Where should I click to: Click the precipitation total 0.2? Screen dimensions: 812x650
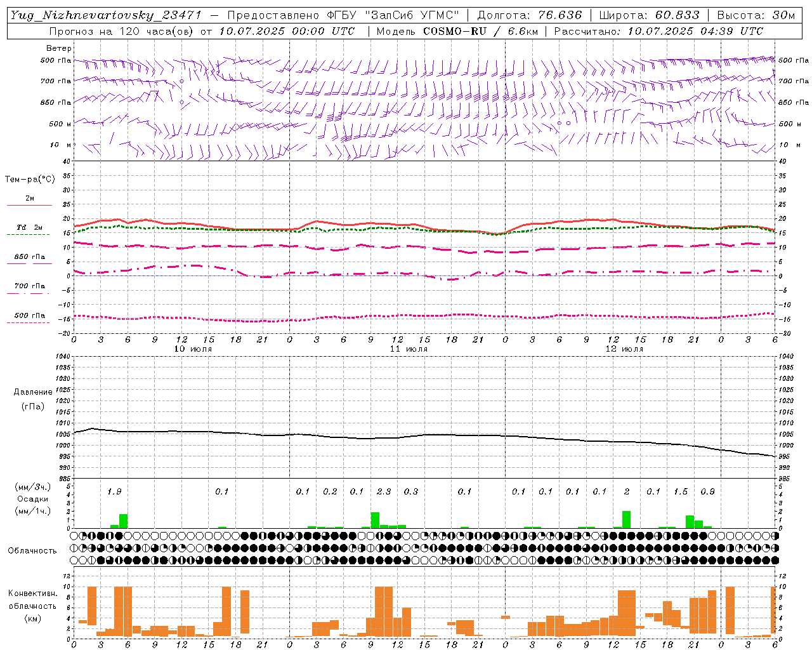point(330,491)
